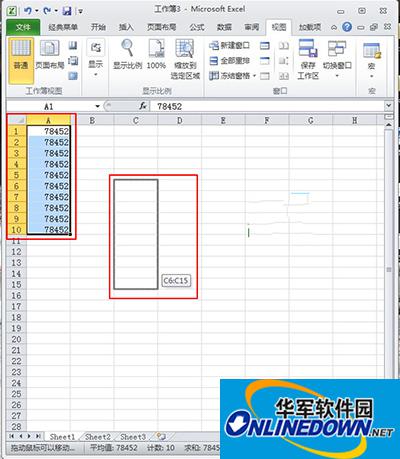Enable View Side by Side icon
Screen dimensions: 400x459
(284, 45)
